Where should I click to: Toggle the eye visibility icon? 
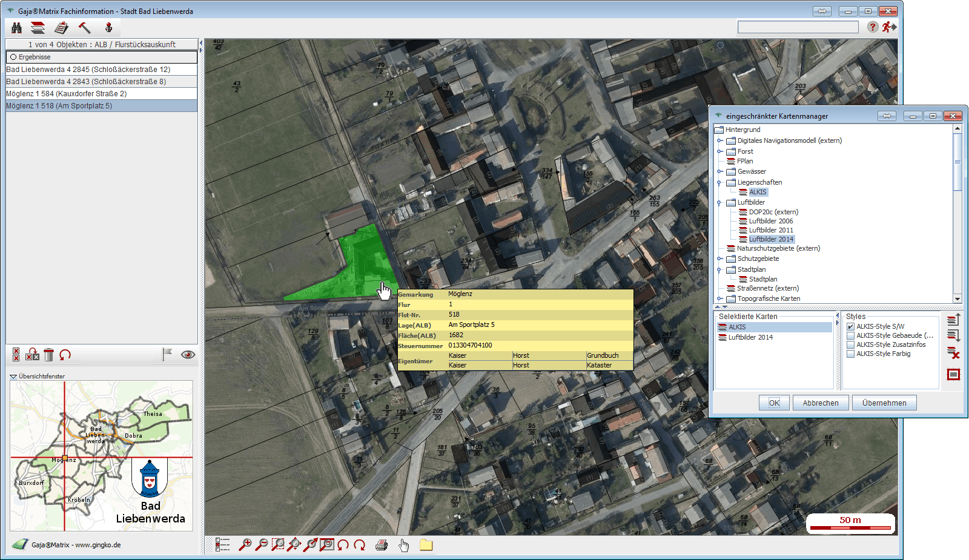point(188,355)
